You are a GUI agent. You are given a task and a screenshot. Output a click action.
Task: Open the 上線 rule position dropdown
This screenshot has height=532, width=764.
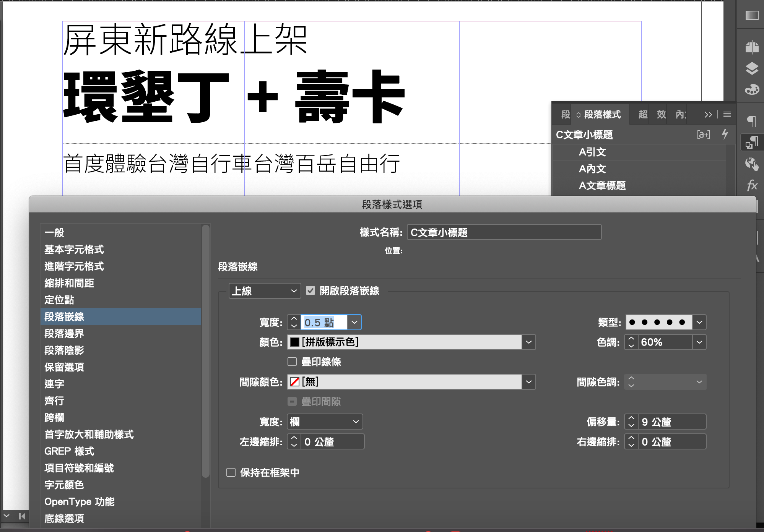(x=265, y=291)
